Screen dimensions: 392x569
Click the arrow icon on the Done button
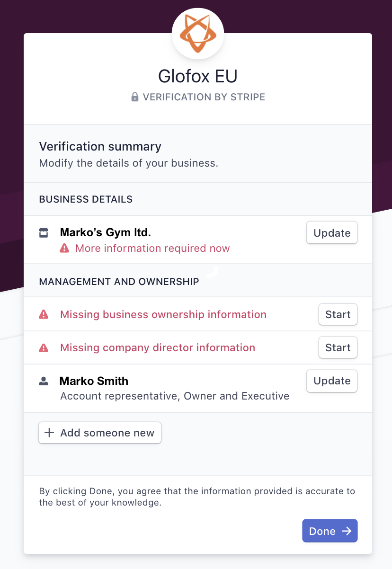point(347,531)
